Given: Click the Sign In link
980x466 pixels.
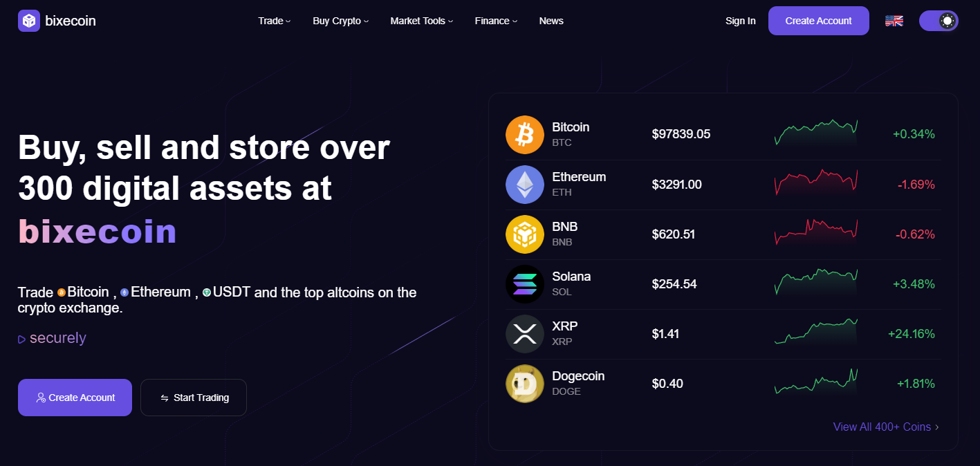Looking at the screenshot, I should [x=740, y=21].
